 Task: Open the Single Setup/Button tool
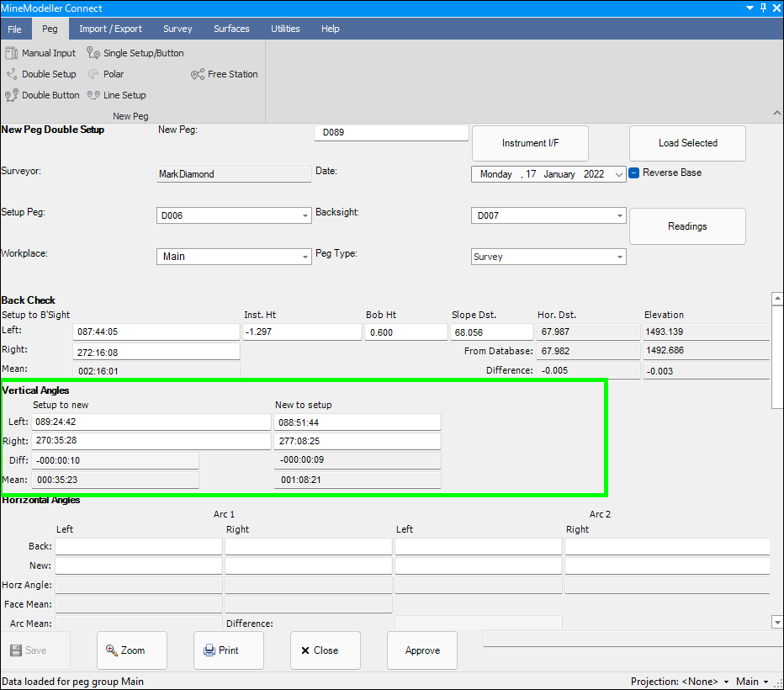tap(135, 53)
